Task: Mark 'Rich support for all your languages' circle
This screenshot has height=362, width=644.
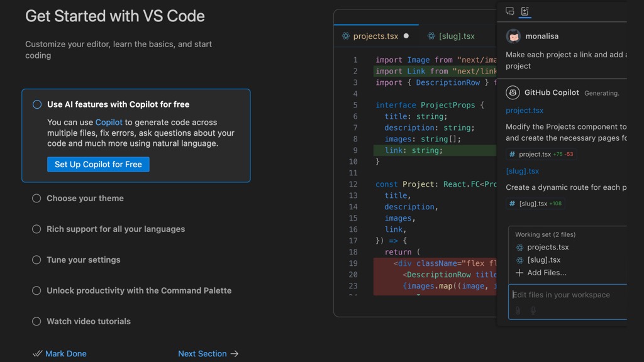Action: (x=36, y=229)
